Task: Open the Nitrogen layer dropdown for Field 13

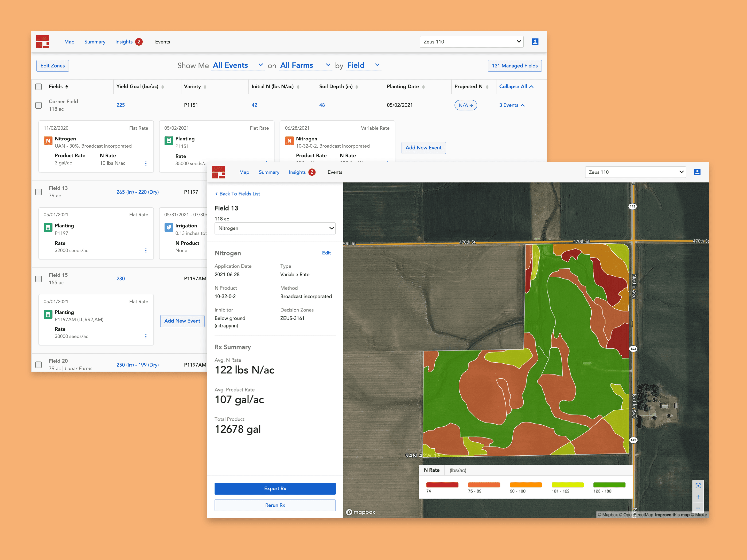Action: pyautogui.click(x=275, y=228)
